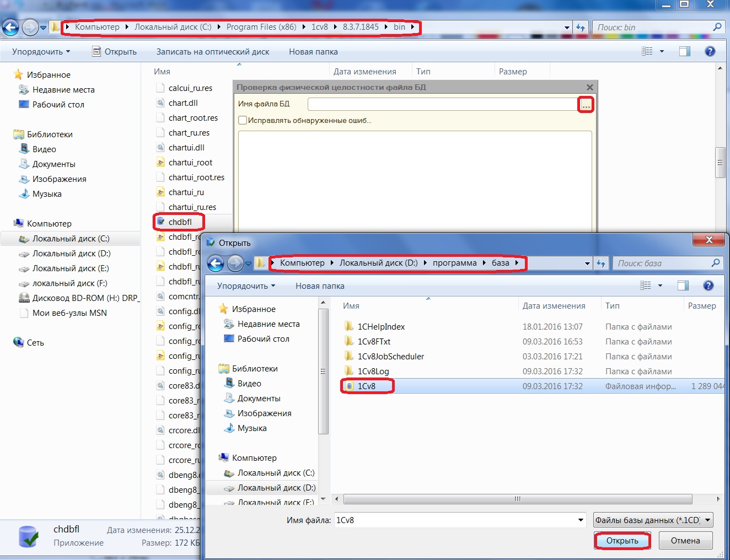The width and height of the screenshot is (730, 560).
Task: Click the Отмена button
Action: 685,540
